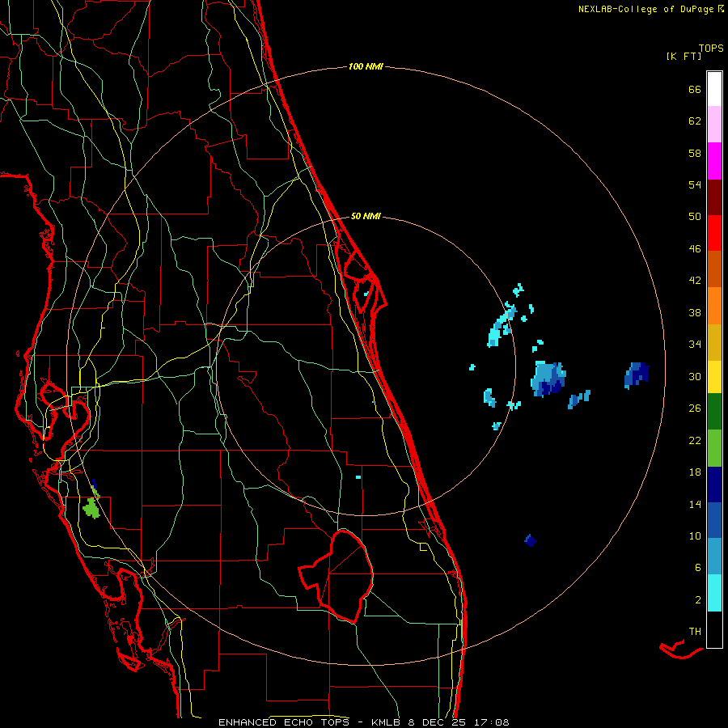728x728 pixels.
Task: Select the '14' legend value
Action: coord(695,504)
